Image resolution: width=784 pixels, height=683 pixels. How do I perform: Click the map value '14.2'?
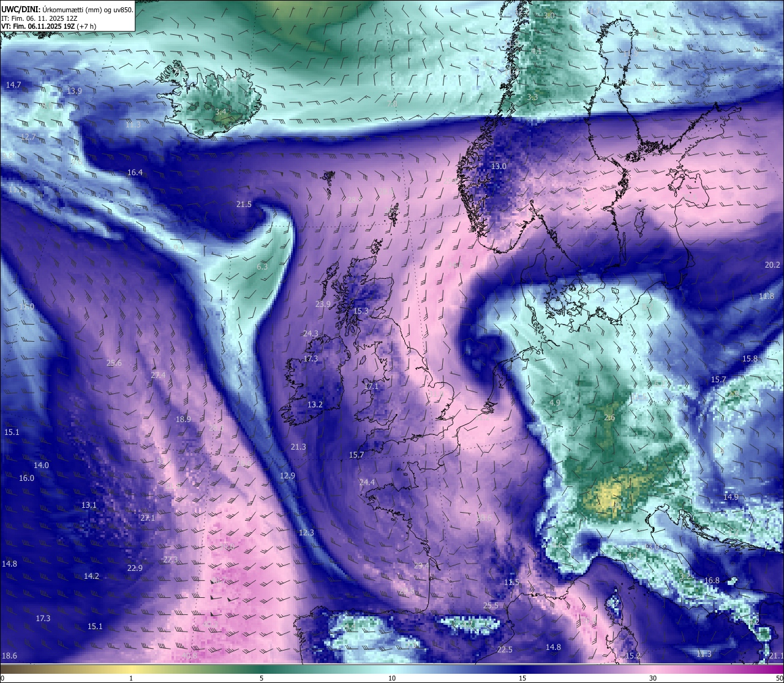pos(91,576)
